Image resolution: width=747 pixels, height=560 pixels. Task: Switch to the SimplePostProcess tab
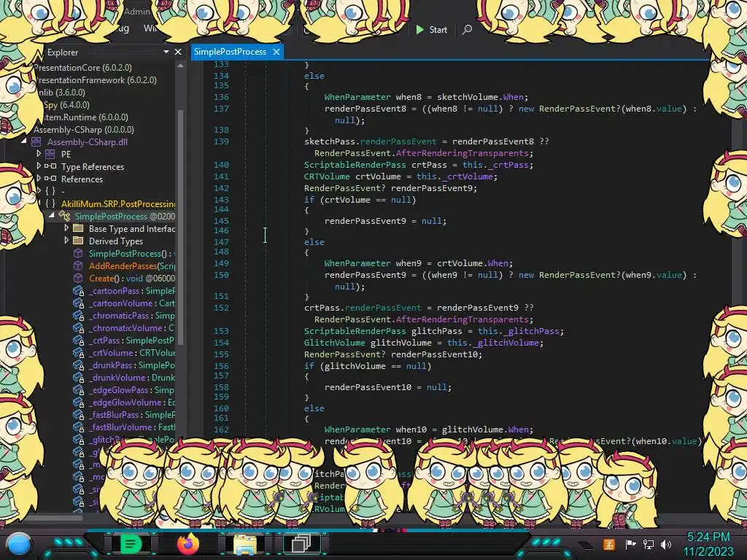(x=230, y=52)
